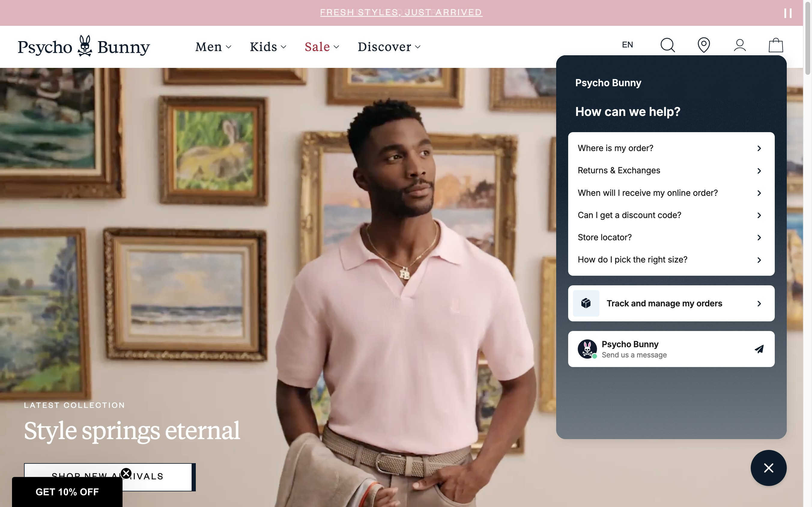Open the account profile icon
812x507 pixels.
click(740, 45)
